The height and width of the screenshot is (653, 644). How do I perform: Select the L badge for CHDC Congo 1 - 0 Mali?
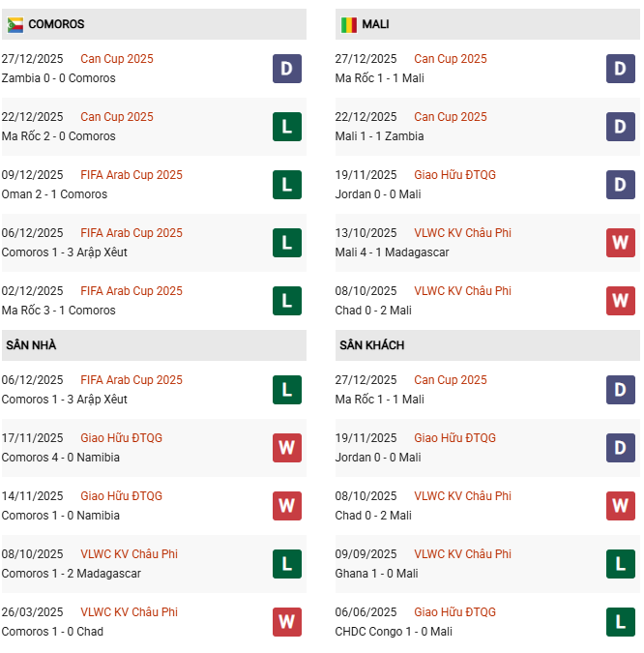click(621, 622)
